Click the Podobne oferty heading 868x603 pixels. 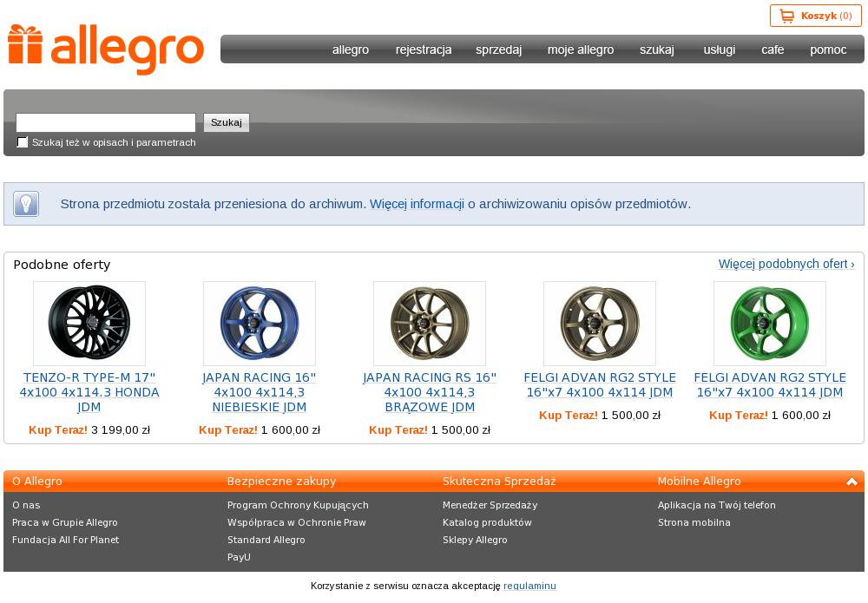point(62,265)
